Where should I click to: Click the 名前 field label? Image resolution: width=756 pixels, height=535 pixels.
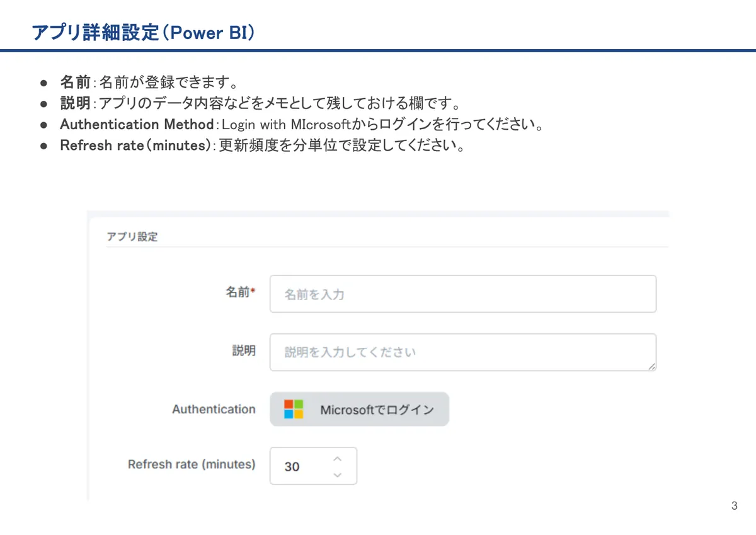[241, 292]
